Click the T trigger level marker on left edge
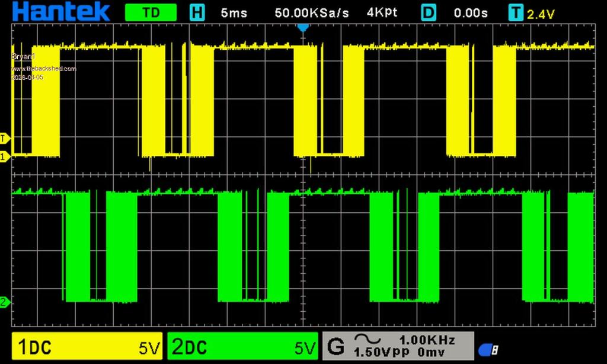Image resolution: width=607 pixels, height=364 pixels. coord(5,138)
